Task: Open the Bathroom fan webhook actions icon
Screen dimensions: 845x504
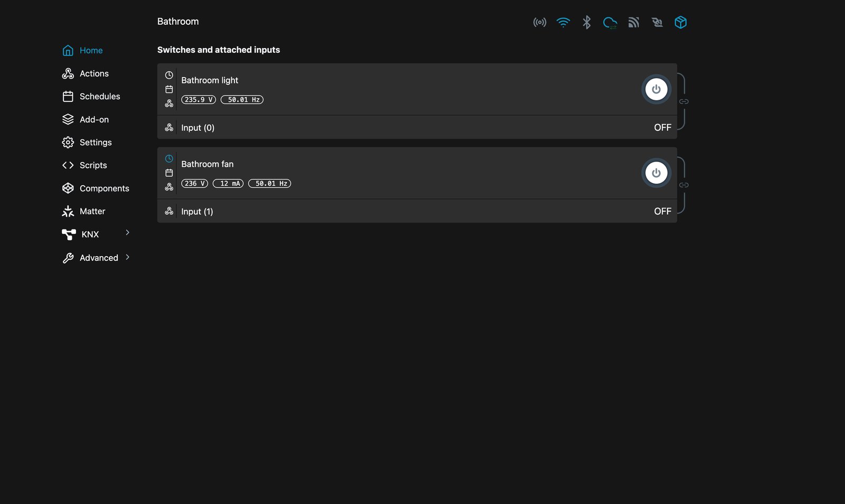Action: pyautogui.click(x=169, y=187)
